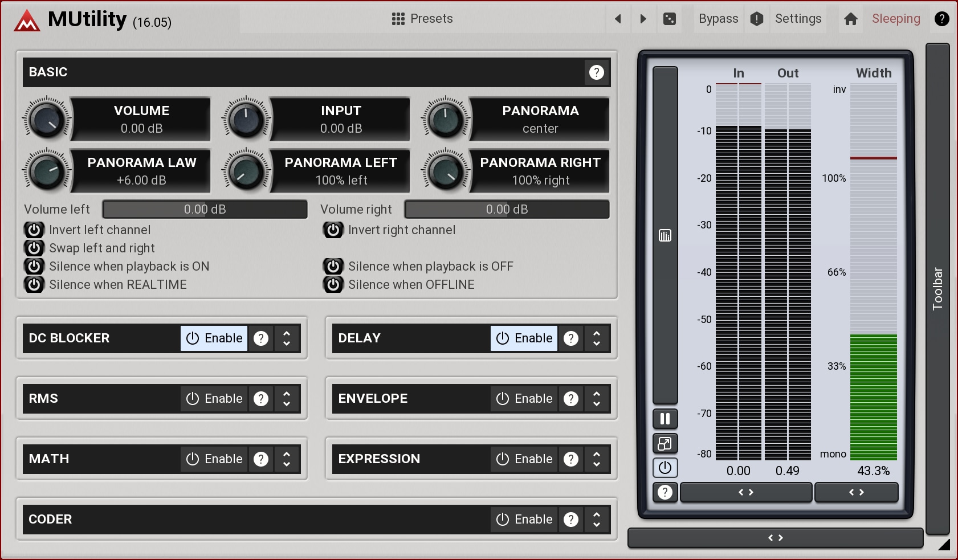Viewport: 958px width, 560px height.
Task: Click the Volume left value bar
Action: 205,209
